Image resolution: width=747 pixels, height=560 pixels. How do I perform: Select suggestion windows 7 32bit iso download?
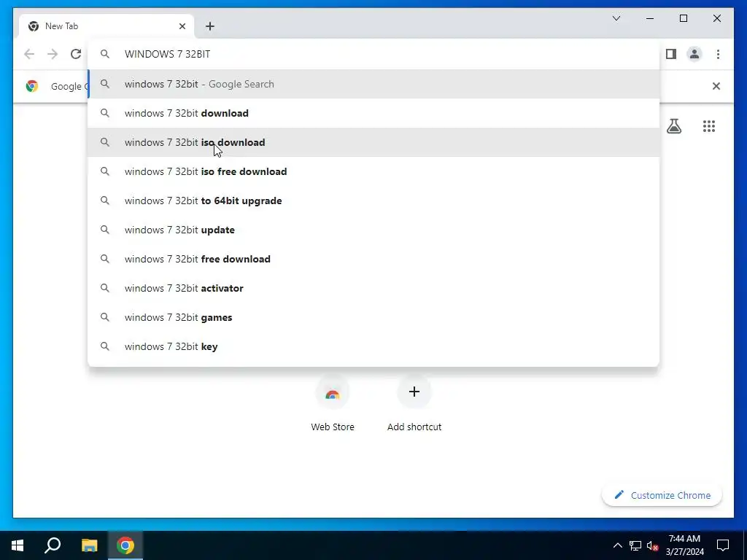[x=373, y=142]
